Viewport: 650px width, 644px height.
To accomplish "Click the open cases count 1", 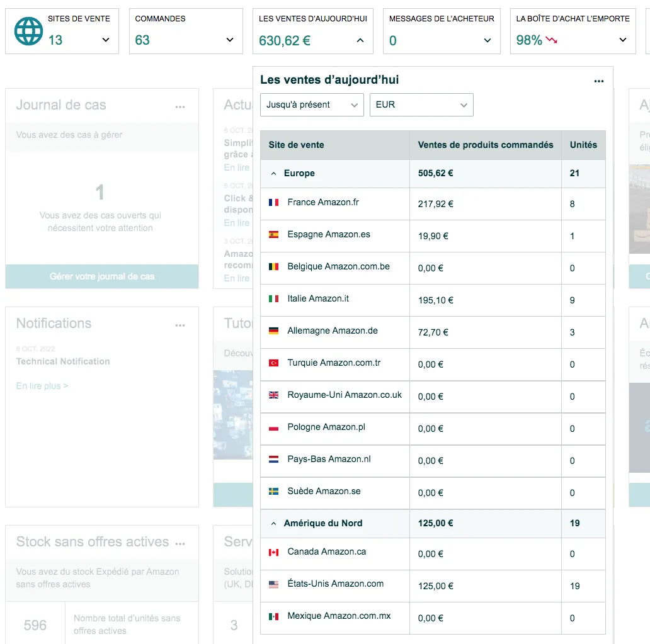I will click(100, 192).
